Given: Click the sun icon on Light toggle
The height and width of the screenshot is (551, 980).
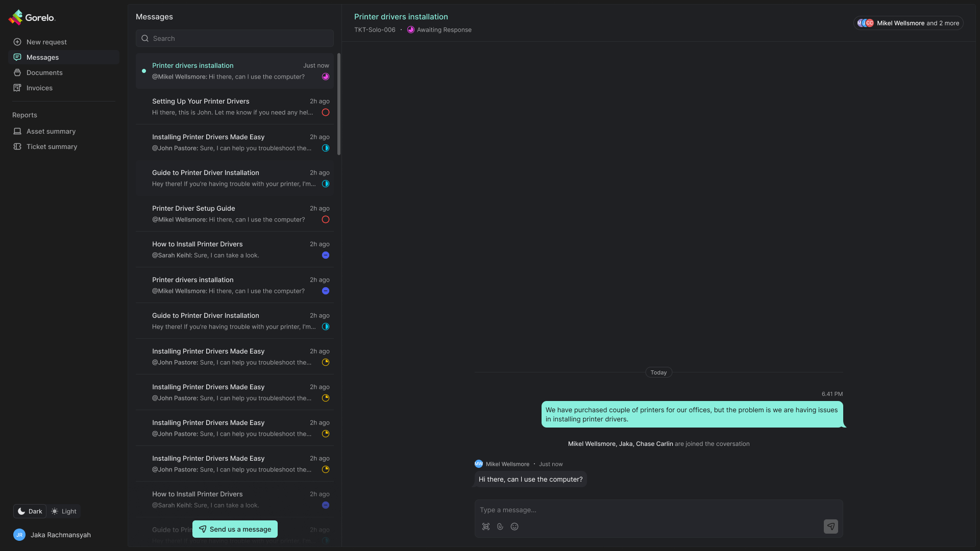Looking at the screenshot, I should pos(55,511).
